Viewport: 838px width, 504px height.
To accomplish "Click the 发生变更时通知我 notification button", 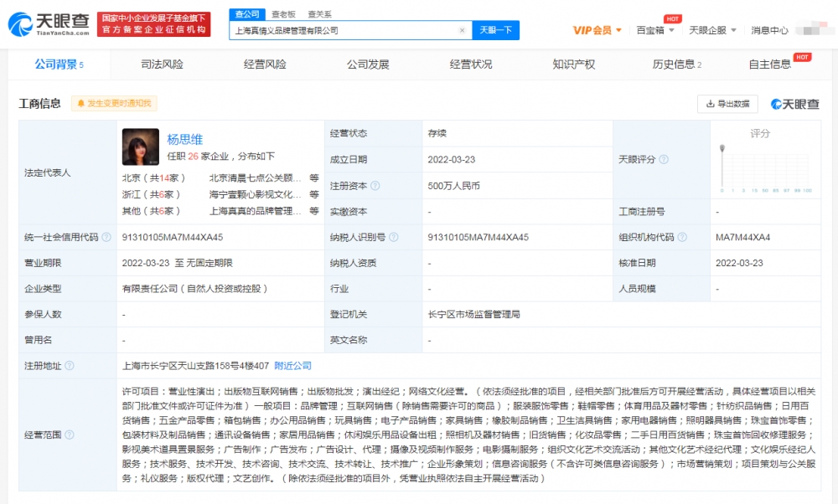I will 114,103.
